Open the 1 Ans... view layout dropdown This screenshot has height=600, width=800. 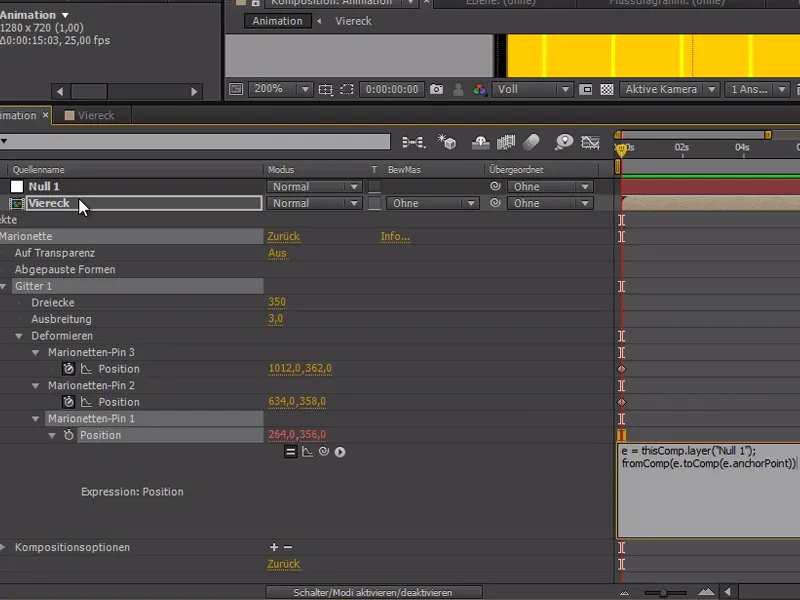coord(758,89)
